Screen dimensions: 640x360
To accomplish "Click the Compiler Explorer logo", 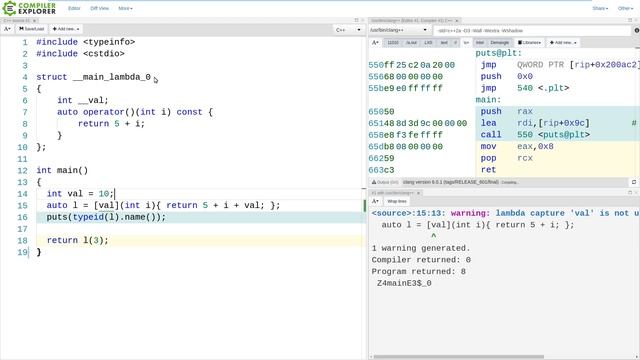I will click(29, 8).
